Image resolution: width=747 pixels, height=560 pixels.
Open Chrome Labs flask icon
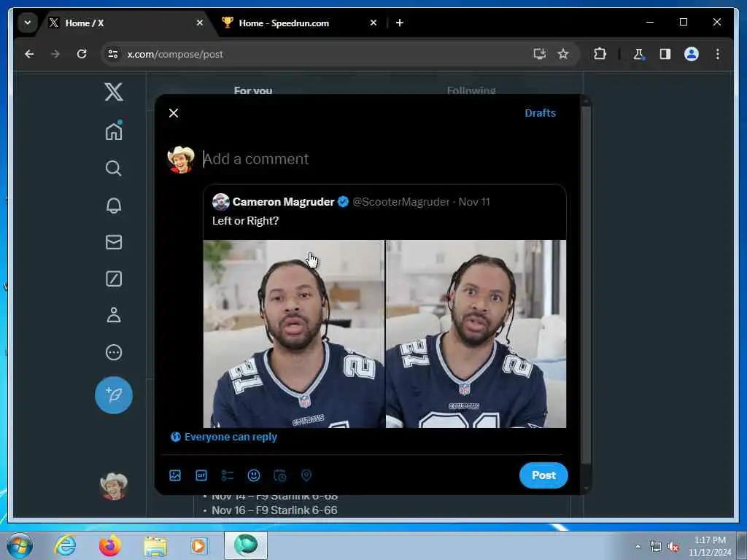pos(638,54)
